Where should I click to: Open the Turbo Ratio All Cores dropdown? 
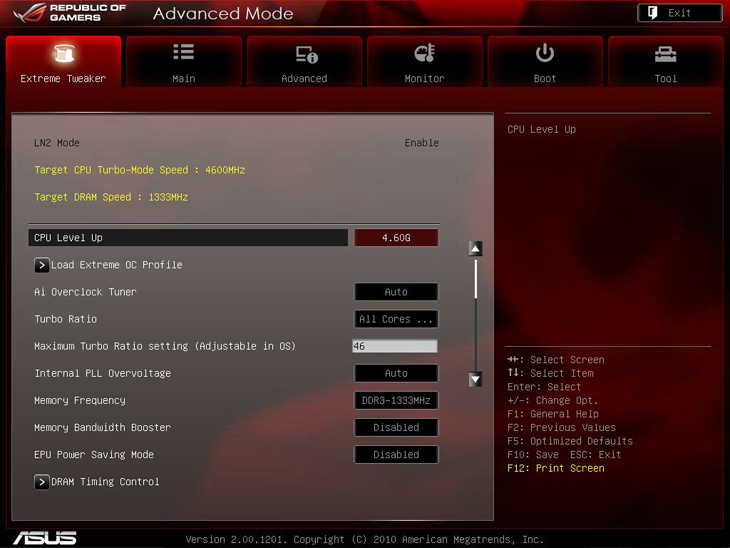point(396,320)
